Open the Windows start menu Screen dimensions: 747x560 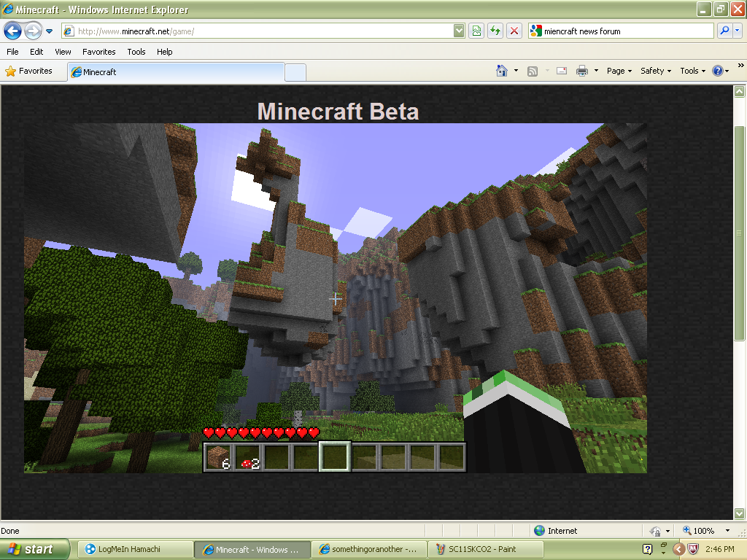pyautogui.click(x=35, y=549)
